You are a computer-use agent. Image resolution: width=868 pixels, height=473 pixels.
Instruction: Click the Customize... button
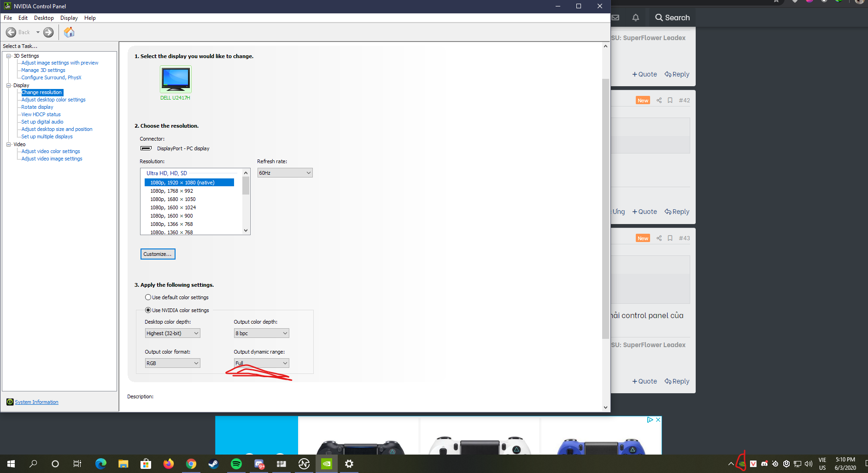(x=158, y=254)
